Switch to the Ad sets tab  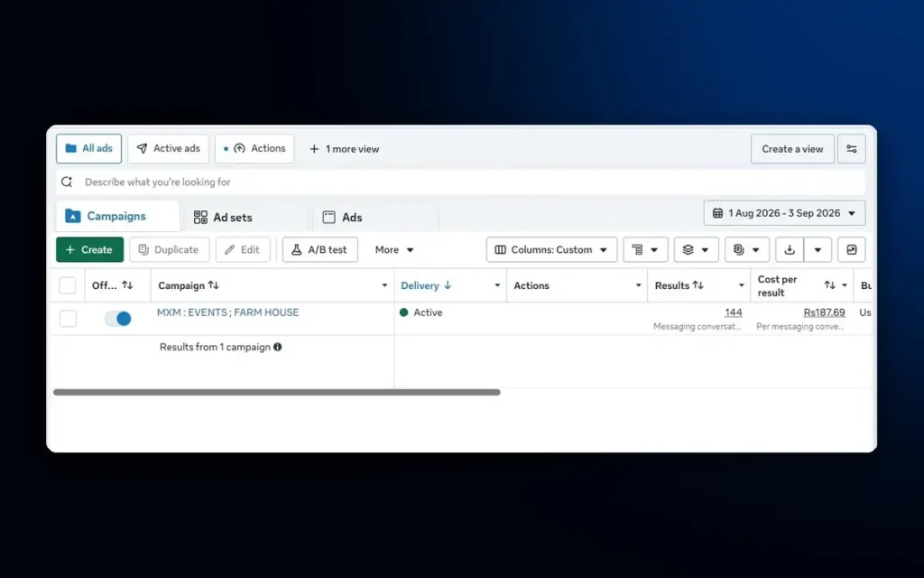point(224,217)
